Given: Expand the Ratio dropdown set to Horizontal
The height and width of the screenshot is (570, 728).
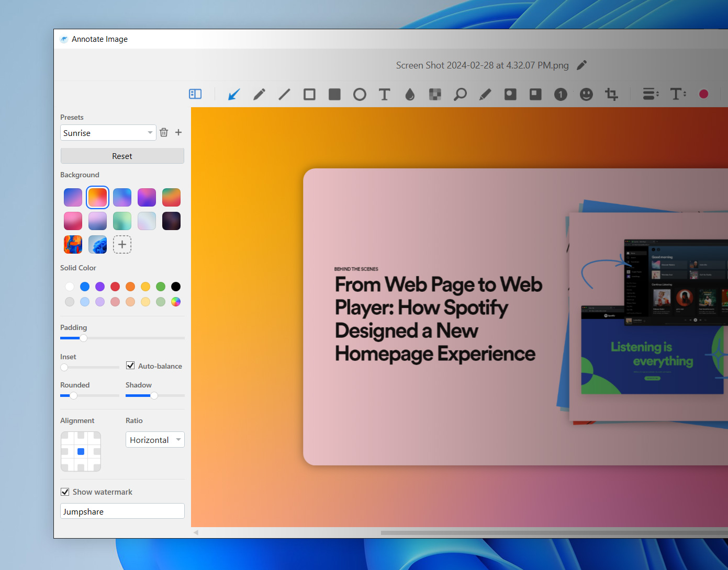Looking at the screenshot, I should [155, 440].
